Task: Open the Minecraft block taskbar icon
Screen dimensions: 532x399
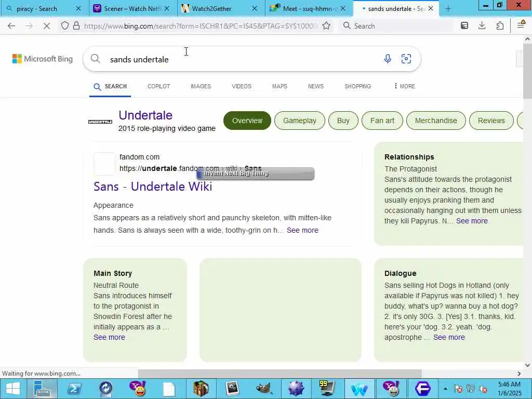Action: coord(201,389)
